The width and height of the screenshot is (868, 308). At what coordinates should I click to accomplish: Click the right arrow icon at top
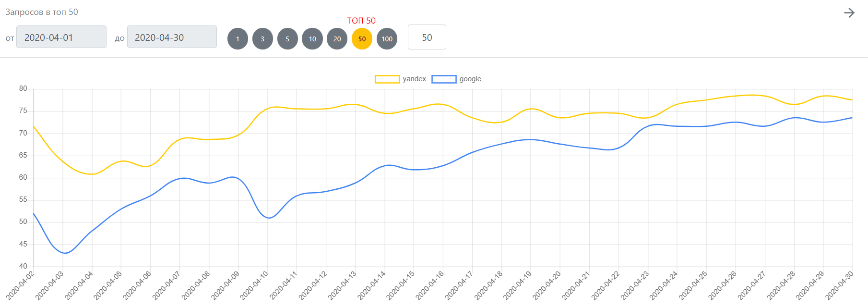point(849,13)
